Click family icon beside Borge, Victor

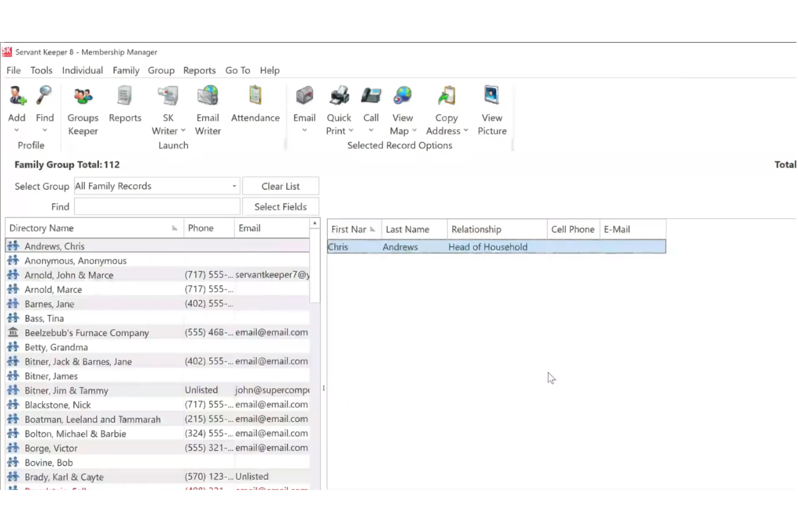[x=13, y=448]
